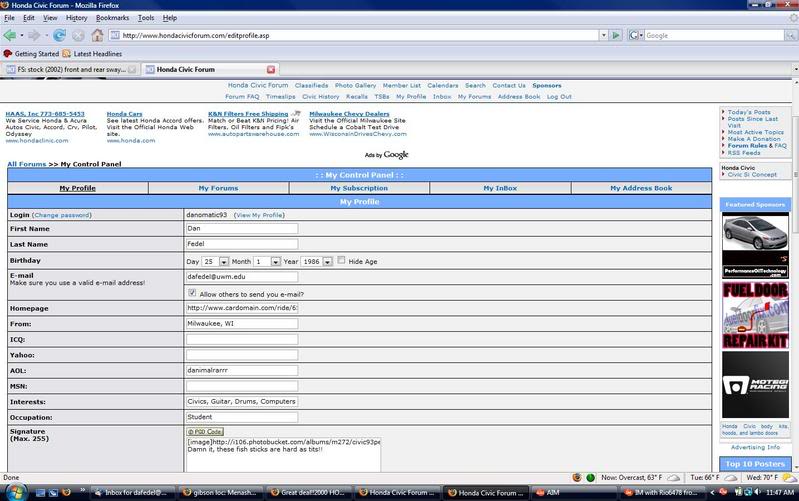Open the File menu
Image resolution: width=799 pixels, height=501 pixels.
coord(9,18)
